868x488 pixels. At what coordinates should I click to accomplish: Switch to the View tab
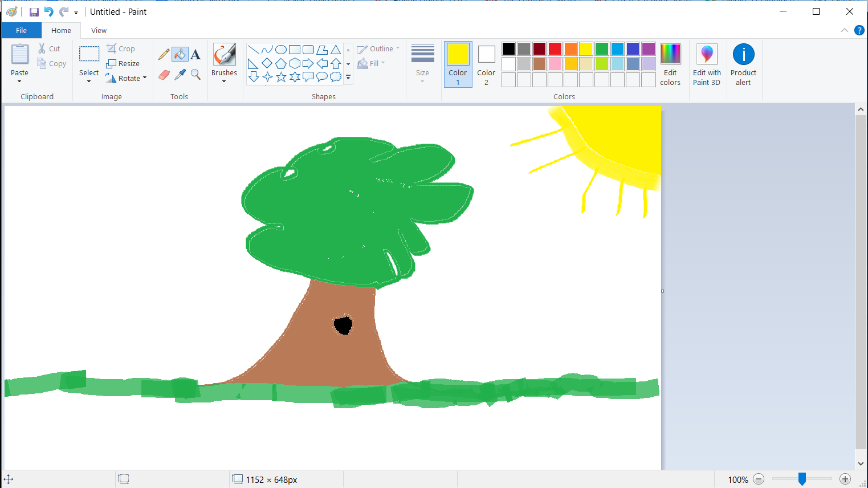(99, 31)
